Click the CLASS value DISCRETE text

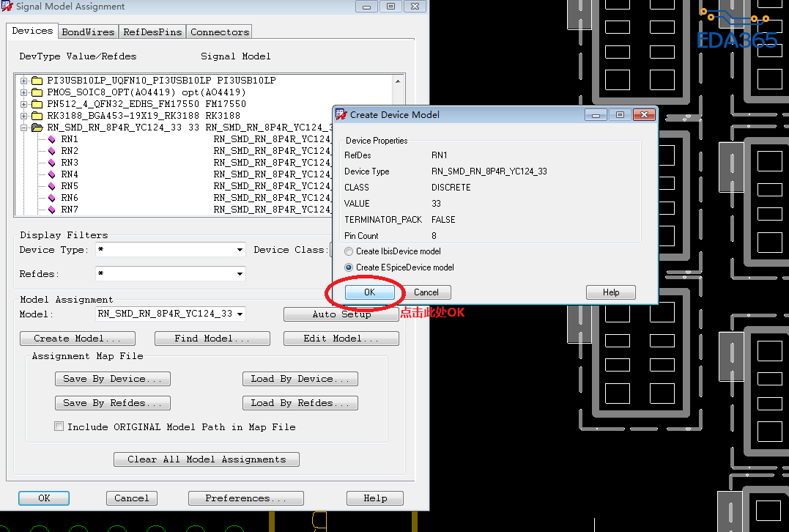(x=451, y=188)
